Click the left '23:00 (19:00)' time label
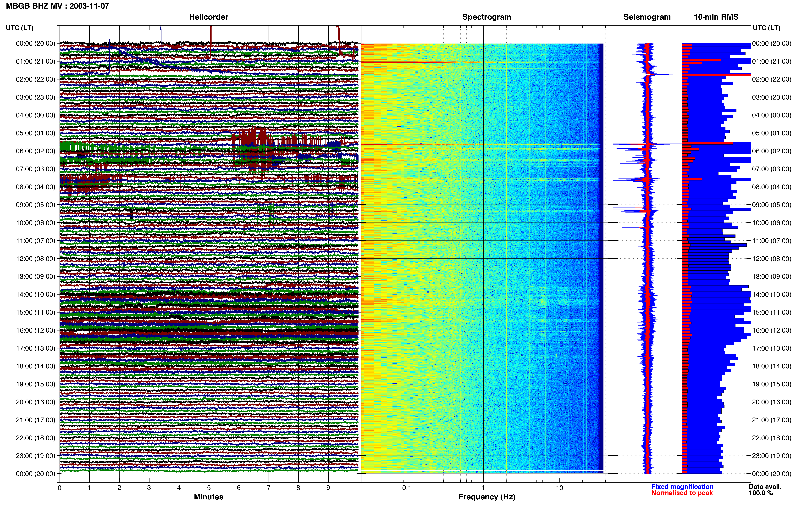The image size is (812, 508). [36, 456]
